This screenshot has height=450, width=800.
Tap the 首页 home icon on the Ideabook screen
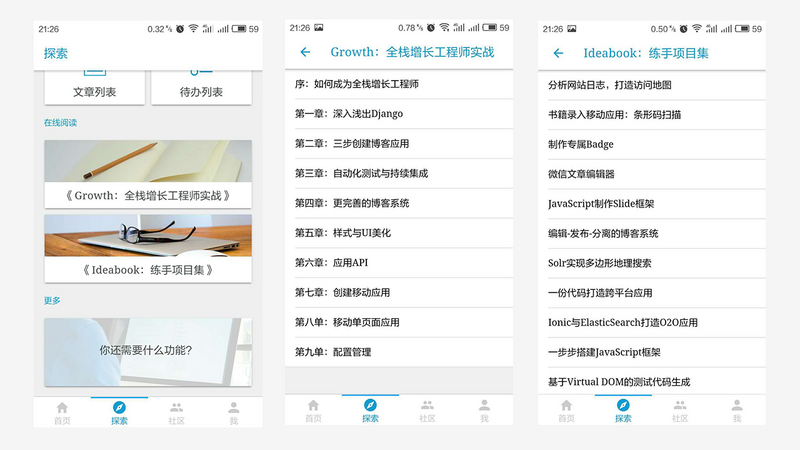566,405
